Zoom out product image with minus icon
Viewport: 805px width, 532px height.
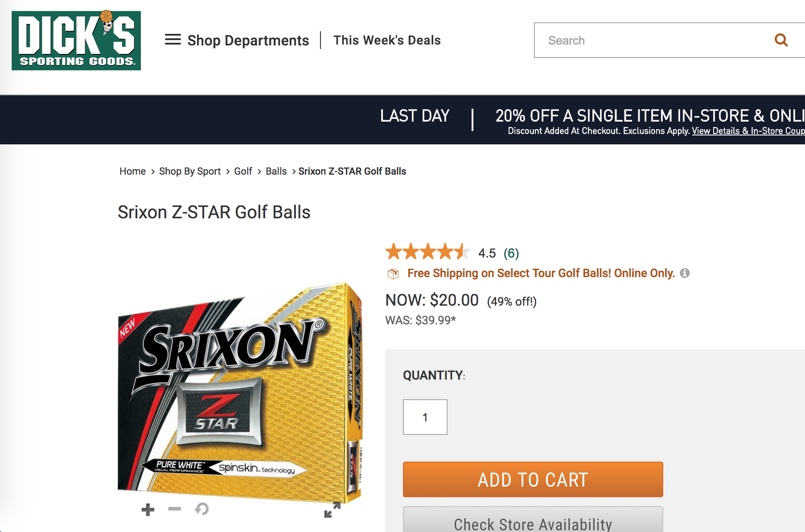tap(175, 509)
